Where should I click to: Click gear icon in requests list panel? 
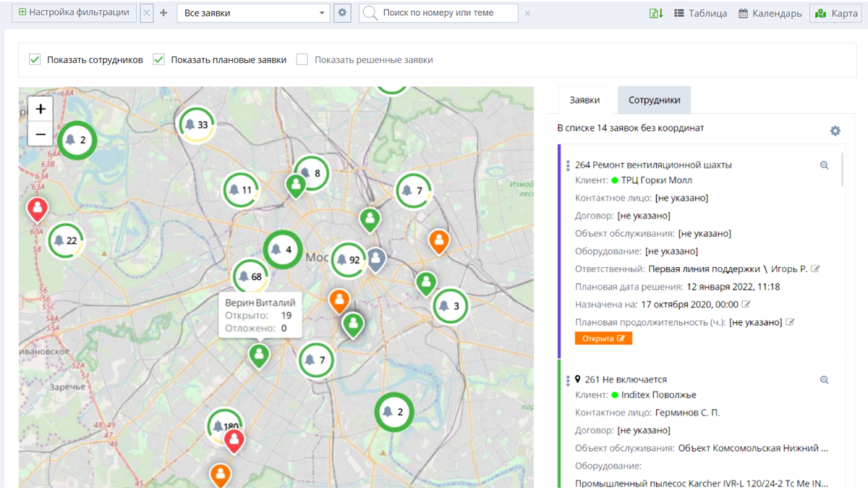pyautogui.click(x=835, y=131)
